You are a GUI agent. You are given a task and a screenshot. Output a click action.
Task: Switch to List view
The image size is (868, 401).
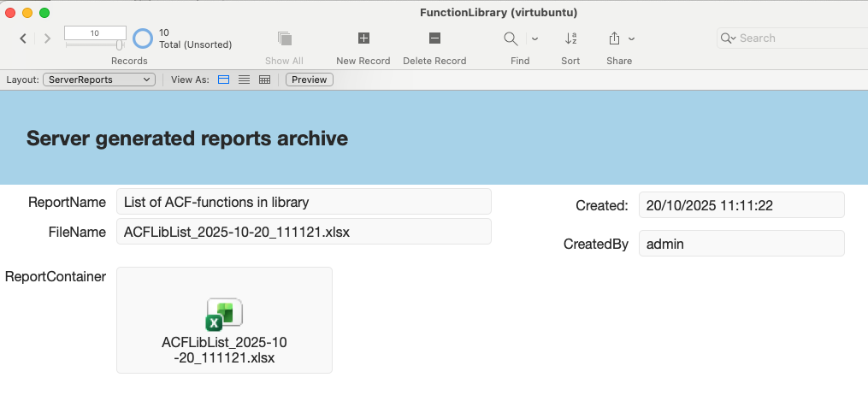pyautogui.click(x=244, y=80)
